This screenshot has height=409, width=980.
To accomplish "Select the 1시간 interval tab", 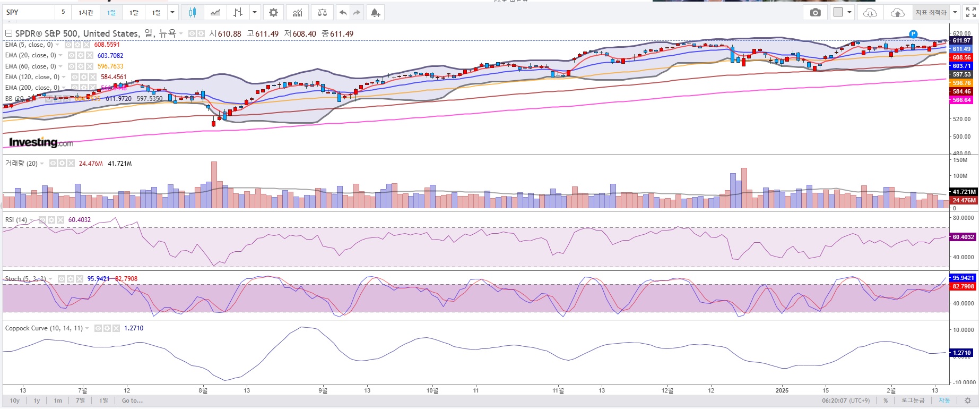I will point(85,12).
